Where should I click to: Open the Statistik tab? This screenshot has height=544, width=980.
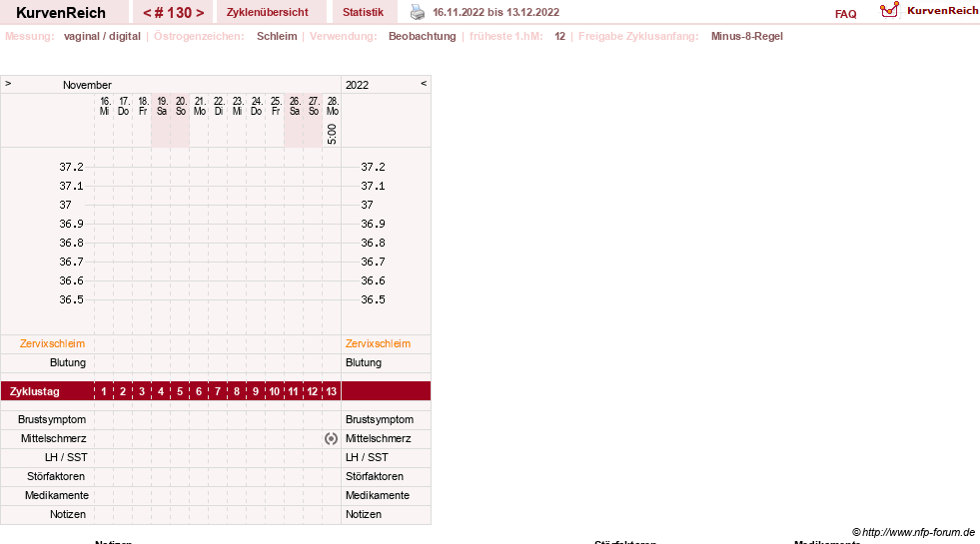(363, 12)
